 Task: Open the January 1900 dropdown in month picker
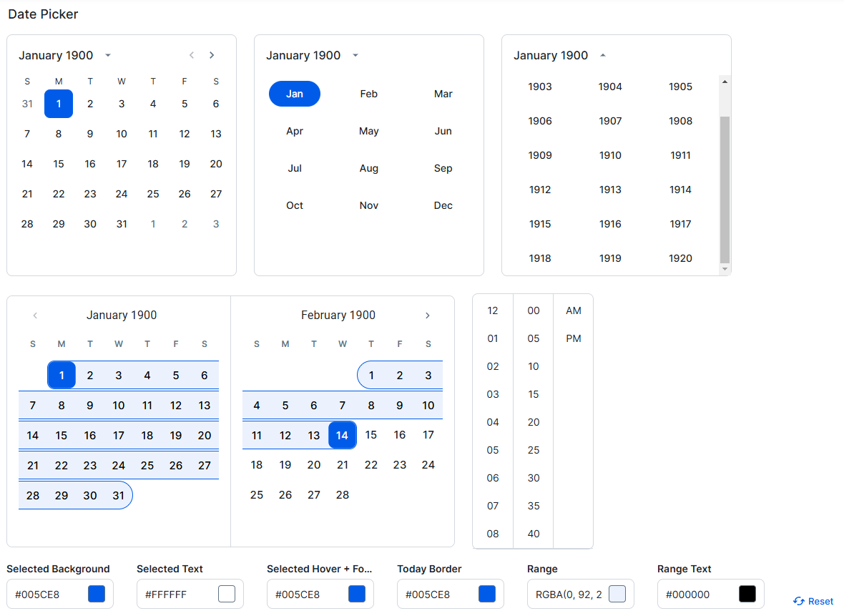click(355, 54)
